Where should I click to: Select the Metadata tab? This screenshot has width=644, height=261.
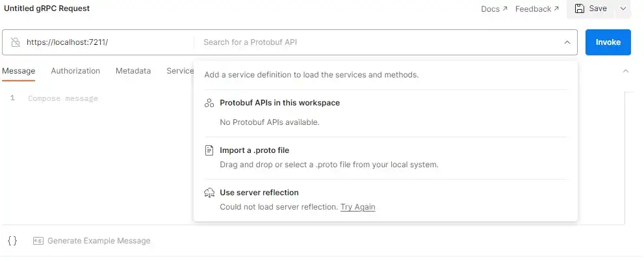[133, 71]
